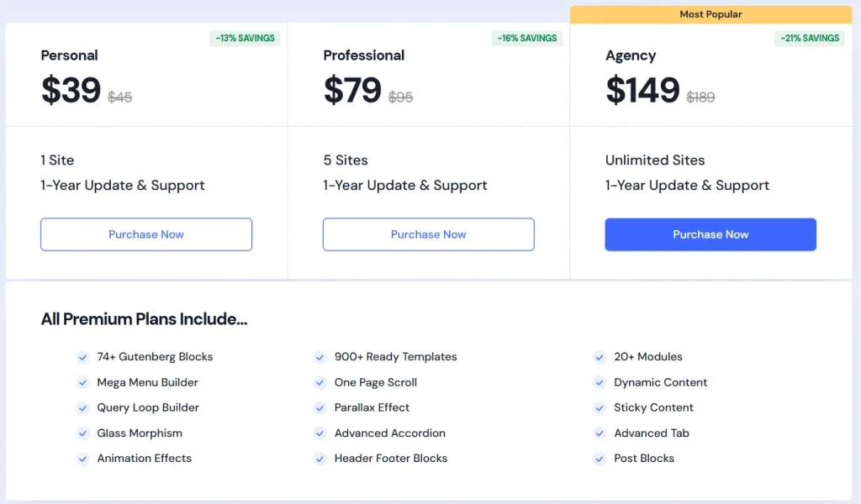Select the $149 Agency price
This screenshot has height=504, width=861.
pyautogui.click(x=642, y=91)
